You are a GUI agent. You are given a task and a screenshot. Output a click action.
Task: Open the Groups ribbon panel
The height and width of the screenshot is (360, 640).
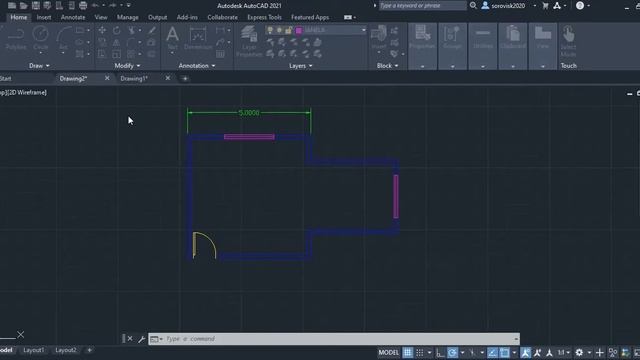pos(452,46)
